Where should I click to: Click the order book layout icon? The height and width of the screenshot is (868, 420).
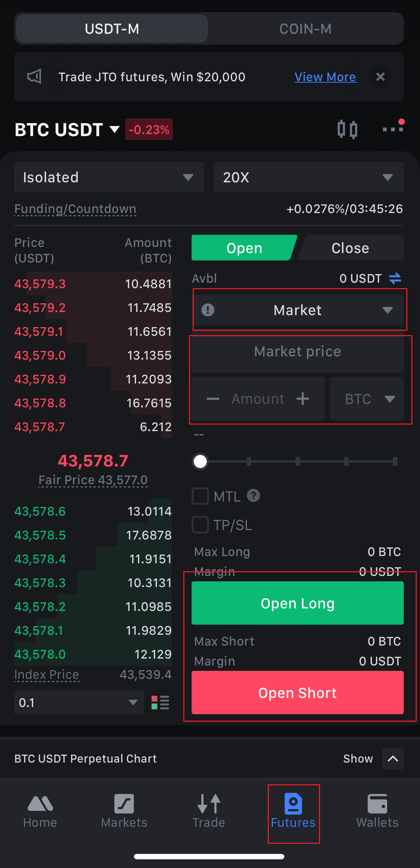160,703
